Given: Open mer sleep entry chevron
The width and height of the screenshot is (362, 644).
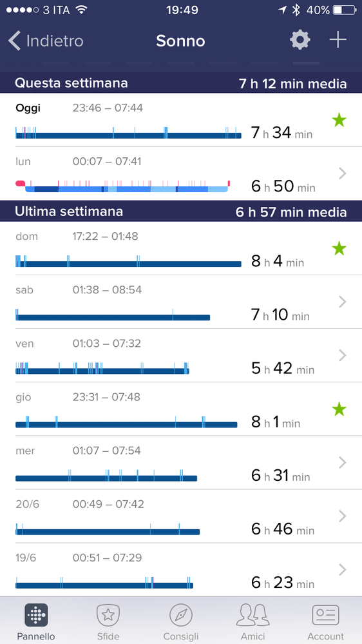Looking at the screenshot, I should [342, 462].
